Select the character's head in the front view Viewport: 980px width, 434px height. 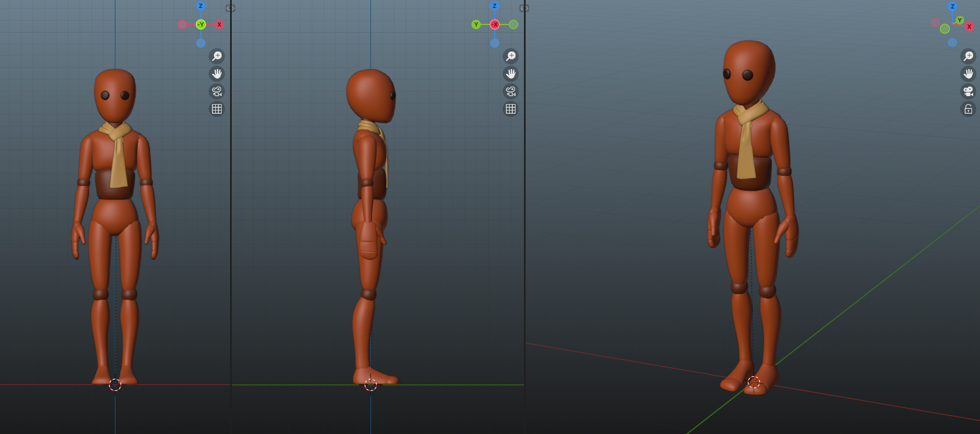[115, 96]
